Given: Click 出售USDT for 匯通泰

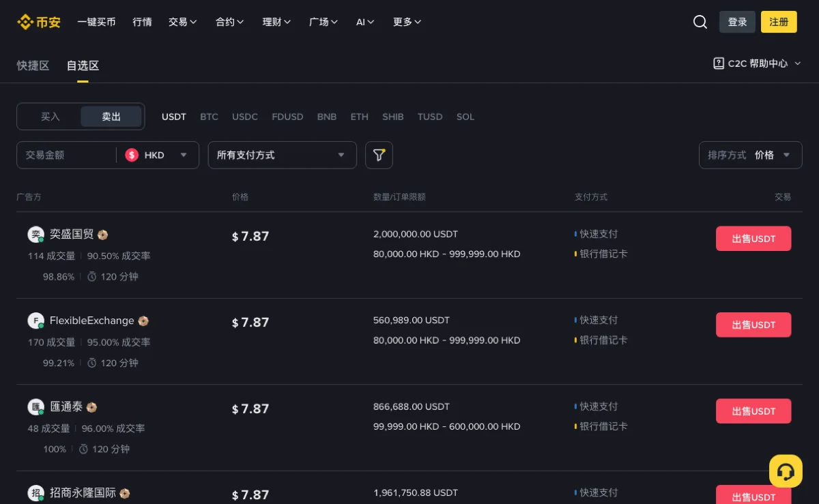Looking at the screenshot, I should pyautogui.click(x=753, y=411).
